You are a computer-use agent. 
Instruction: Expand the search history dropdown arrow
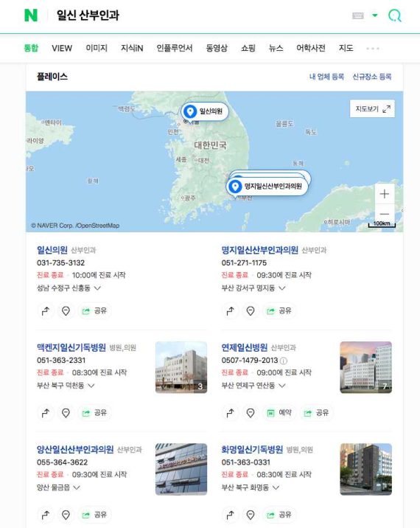pos(374,15)
